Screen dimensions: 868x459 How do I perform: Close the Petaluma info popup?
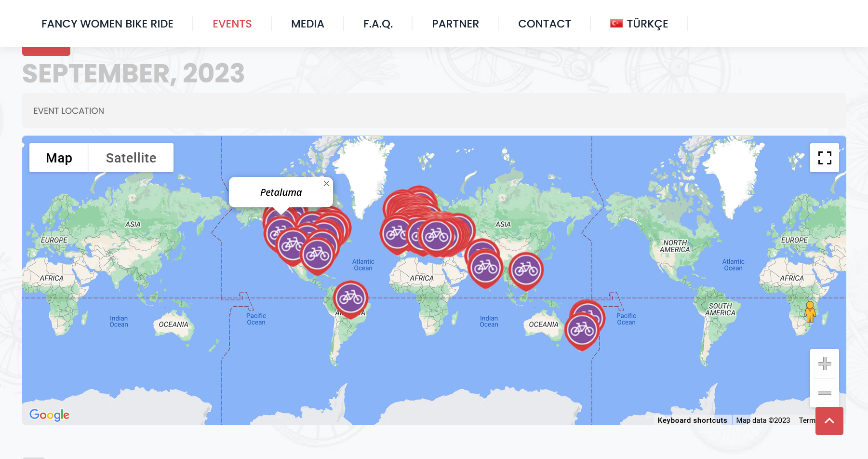coord(326,184)
